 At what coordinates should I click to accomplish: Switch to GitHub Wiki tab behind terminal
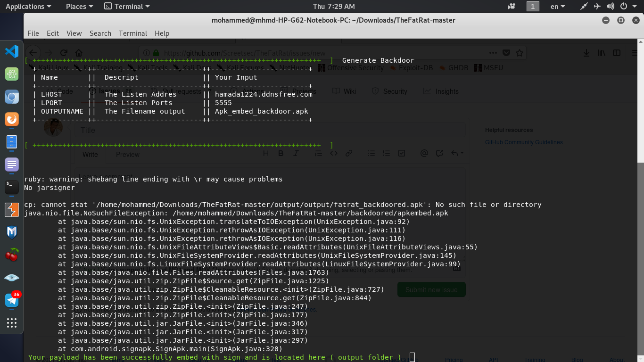(344, 91)
